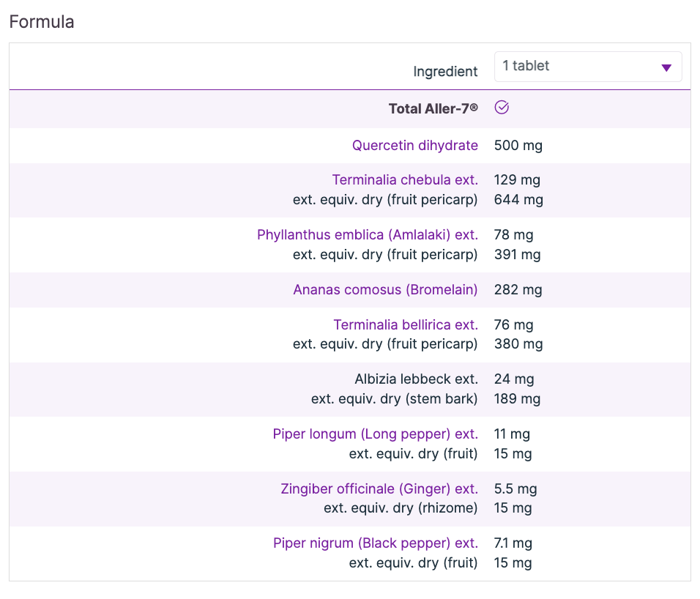Click the checkmark icon beside Total Aller-7
The image size is (700, 599).
502,108
